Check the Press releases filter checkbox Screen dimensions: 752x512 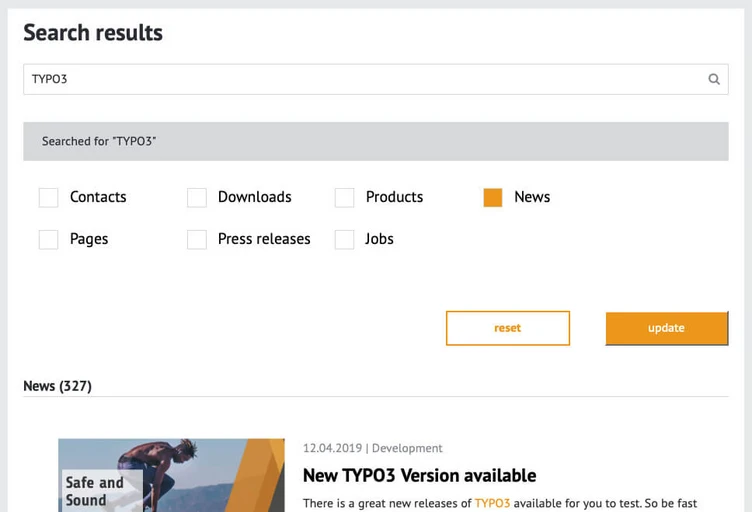coord(197,239)
